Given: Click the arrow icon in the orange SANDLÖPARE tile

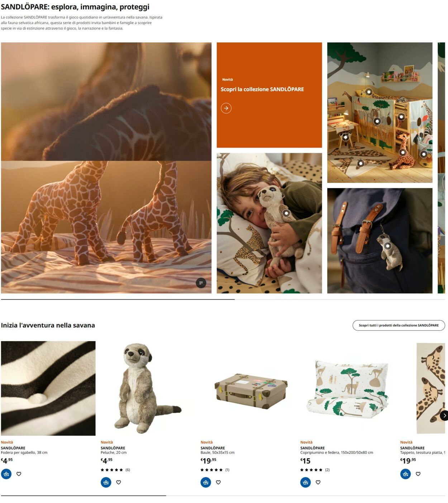Looking at the screenshot, I should coord(226,108).
